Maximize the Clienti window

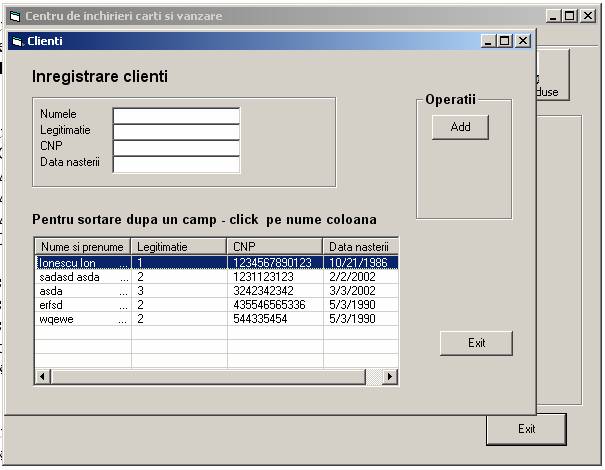tap(505, 41)
